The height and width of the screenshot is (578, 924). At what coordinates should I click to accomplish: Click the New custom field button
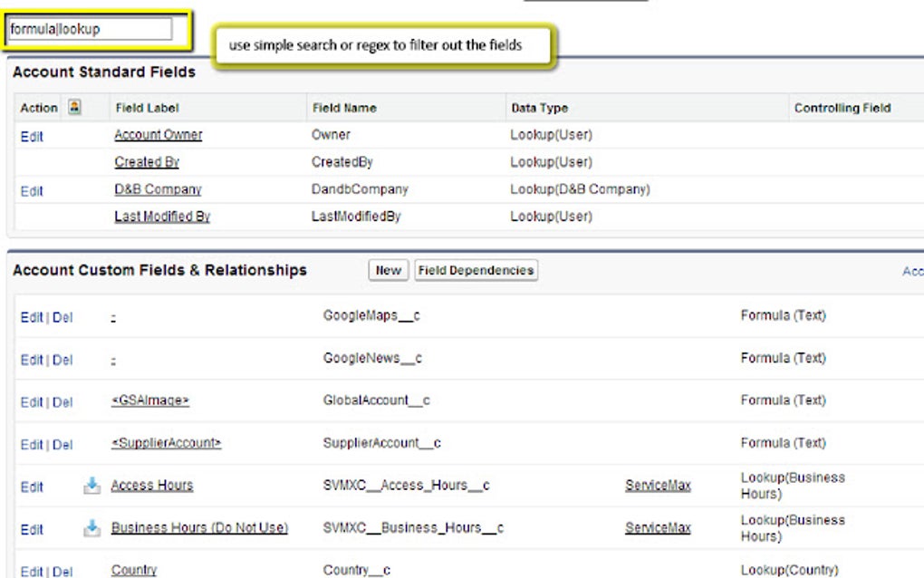pyautogui.click(x=389, y=271)
